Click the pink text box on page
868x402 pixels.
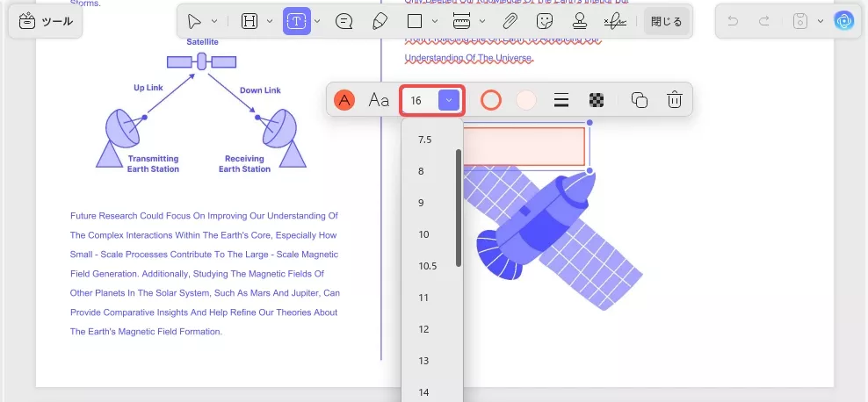click(524, 147)
